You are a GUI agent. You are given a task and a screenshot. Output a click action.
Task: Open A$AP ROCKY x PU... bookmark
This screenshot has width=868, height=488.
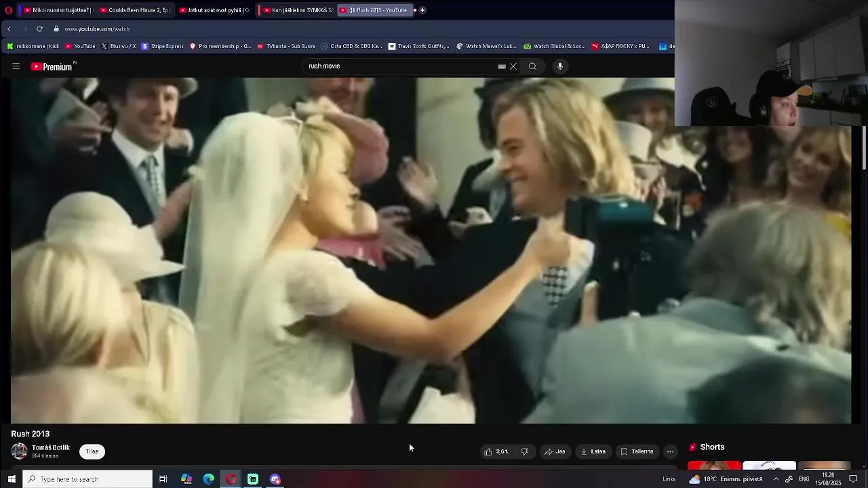[620, 46]
